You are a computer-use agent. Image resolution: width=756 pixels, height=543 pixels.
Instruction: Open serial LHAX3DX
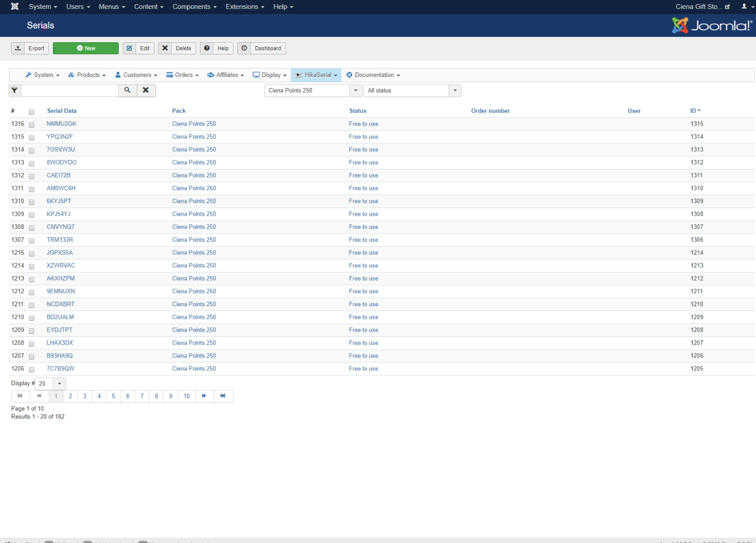coord(60,343)
